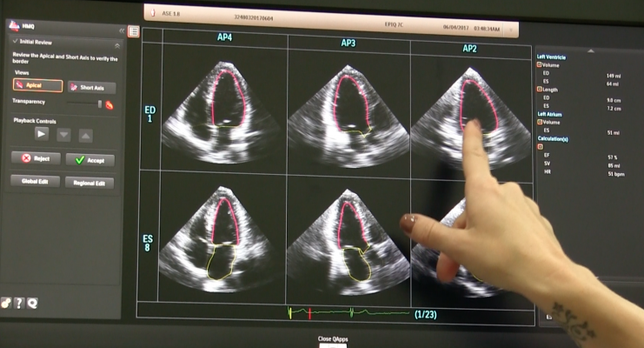Image resolution: width=644 pixels, height=348 pixels.
Task: Select the AP3 column header
Action: click(x=349, y=43)
